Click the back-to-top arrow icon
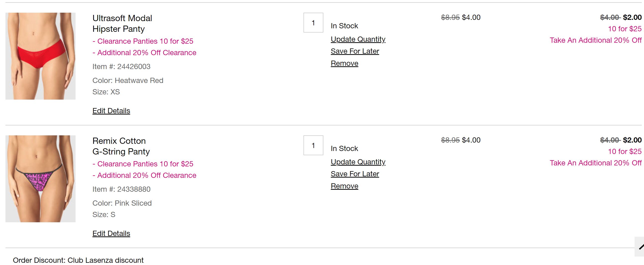 [x=641, y=247]
